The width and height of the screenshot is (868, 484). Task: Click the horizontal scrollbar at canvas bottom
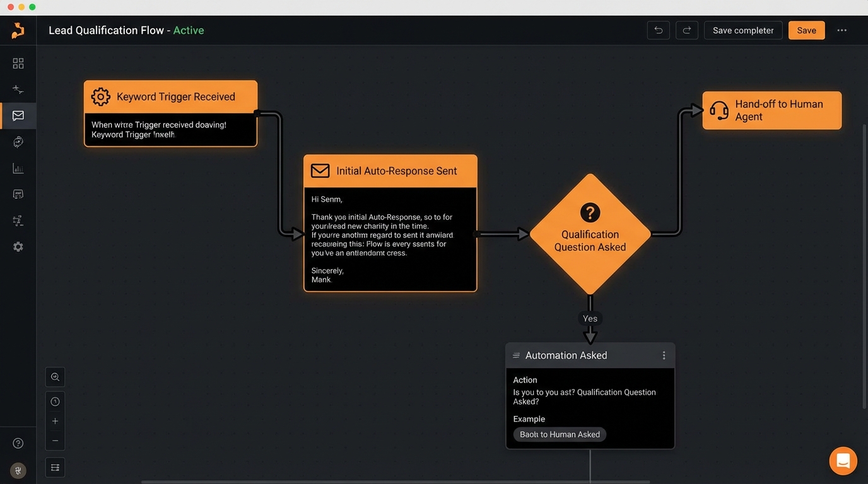(395, 482)
